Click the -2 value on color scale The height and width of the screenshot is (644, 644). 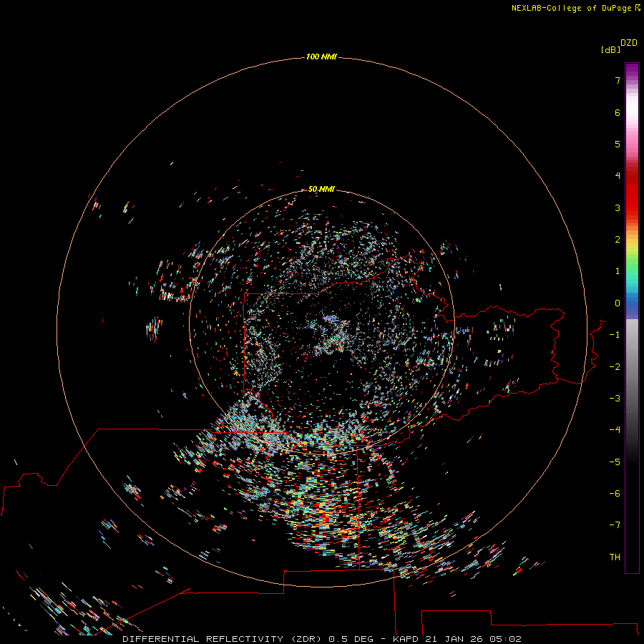click(x=615, y=367)
